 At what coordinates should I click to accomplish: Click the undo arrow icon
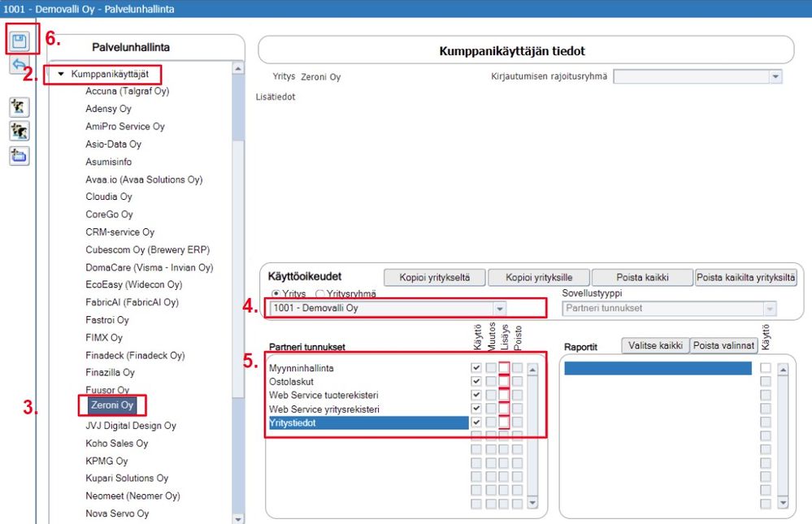(x=20, y=65)
